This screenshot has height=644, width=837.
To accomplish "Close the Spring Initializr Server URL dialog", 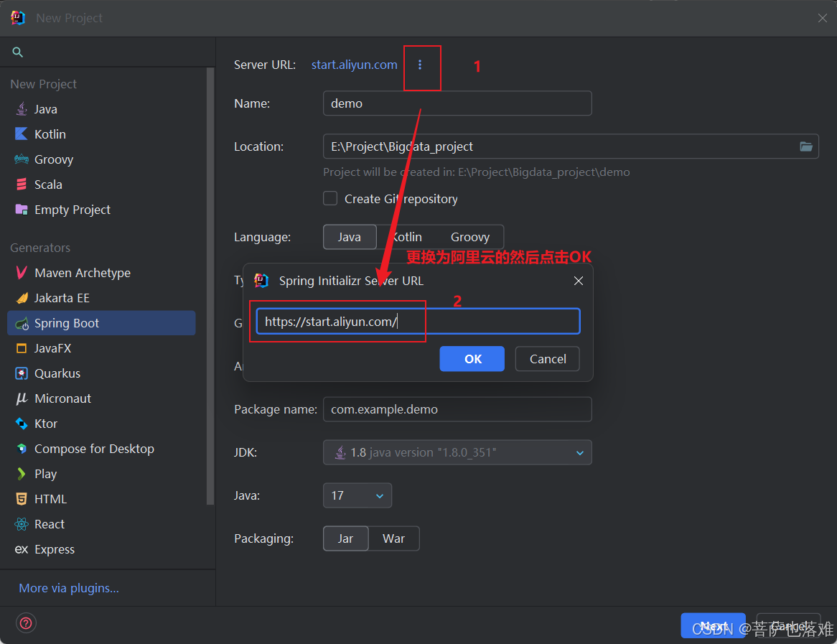I will pos(578,281).
